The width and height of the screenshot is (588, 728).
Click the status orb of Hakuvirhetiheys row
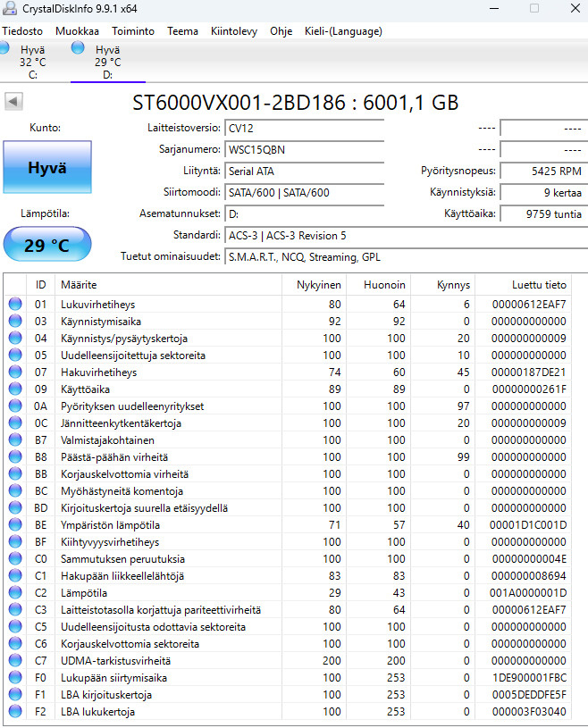[15, 372]
